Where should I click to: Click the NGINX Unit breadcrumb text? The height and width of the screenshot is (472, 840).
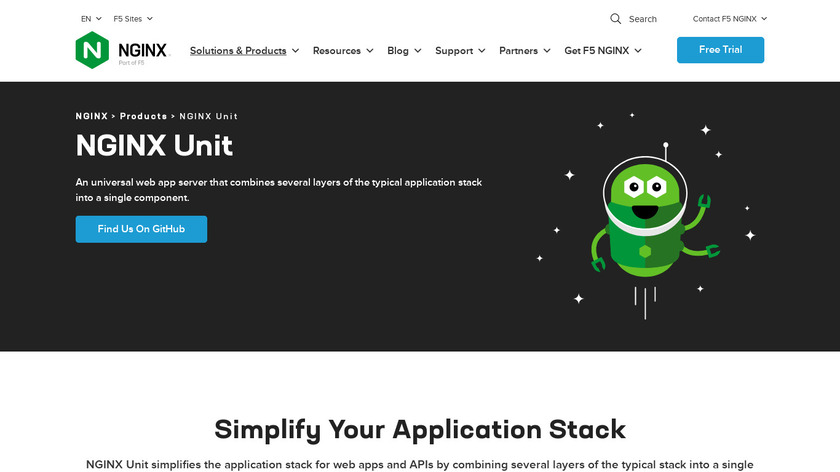tap(208, 116)
